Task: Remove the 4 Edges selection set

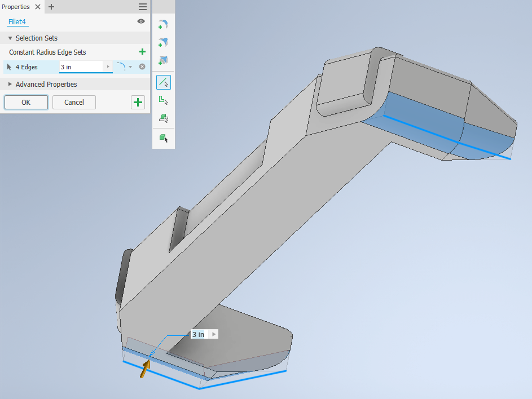Action: (142, 66)
